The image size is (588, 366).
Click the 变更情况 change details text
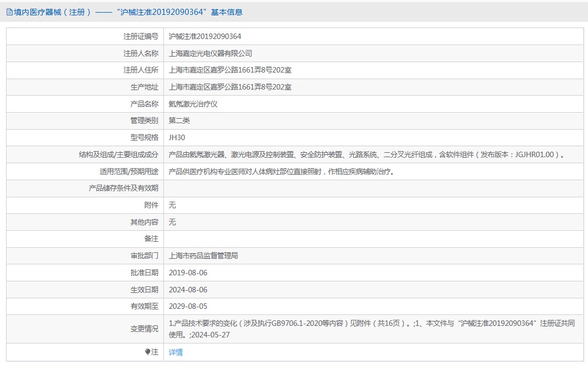pyautogui.click(x=371, y=329)
